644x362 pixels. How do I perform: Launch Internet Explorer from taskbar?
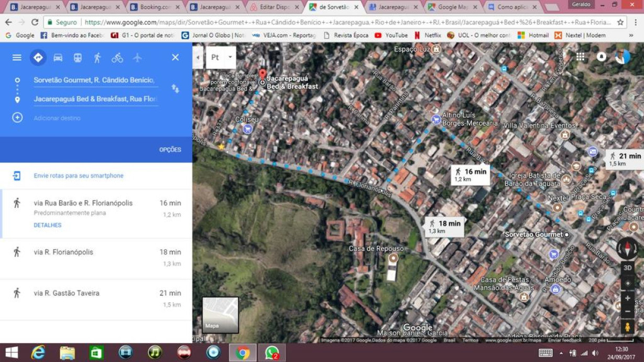click(38, 353)
